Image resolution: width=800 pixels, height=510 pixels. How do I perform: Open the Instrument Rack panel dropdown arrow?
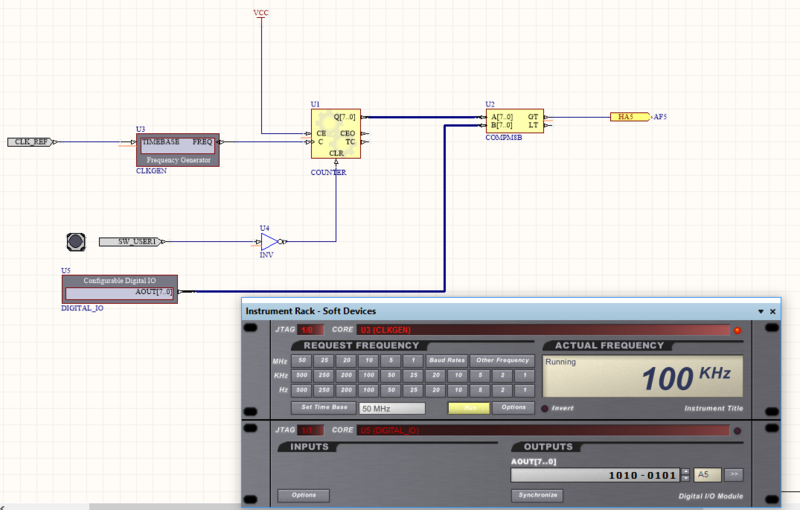click(760, 311)
